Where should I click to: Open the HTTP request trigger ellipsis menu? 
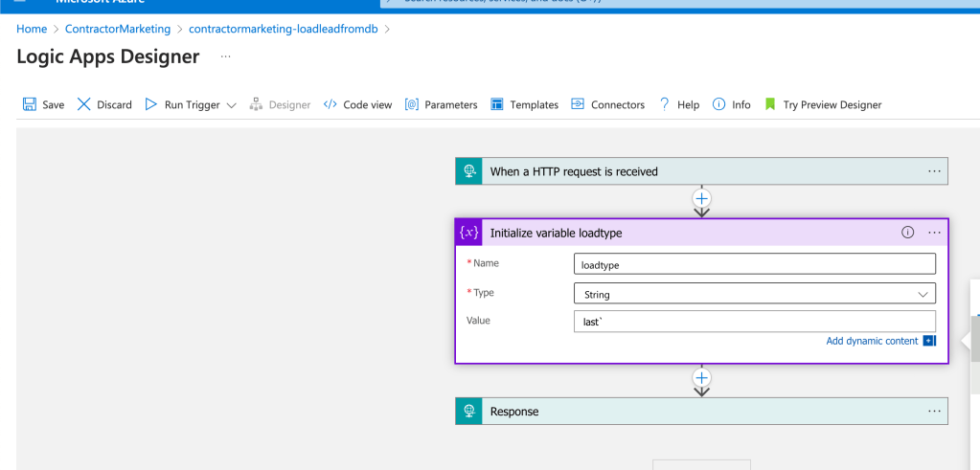[x=934, y=171]
